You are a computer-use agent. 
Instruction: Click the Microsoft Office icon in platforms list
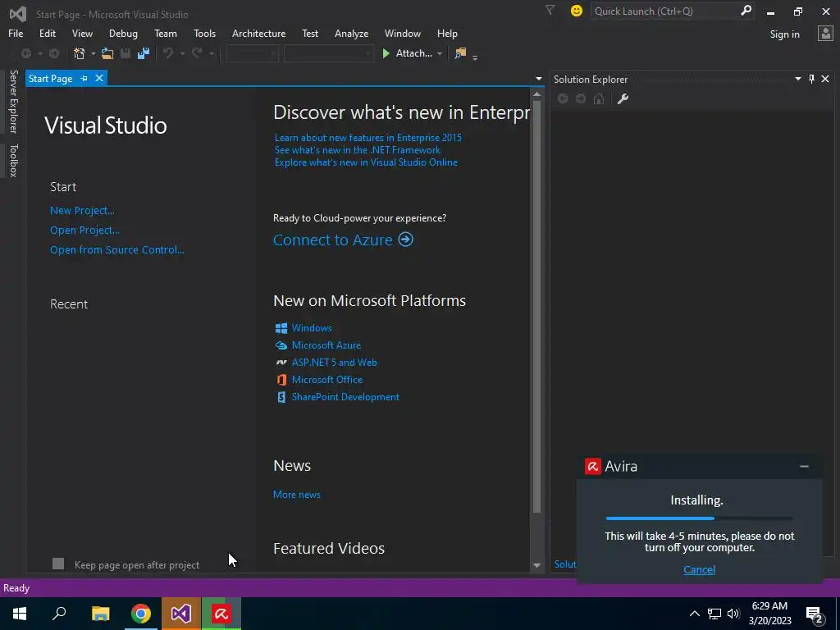click(x=281, y=380)
